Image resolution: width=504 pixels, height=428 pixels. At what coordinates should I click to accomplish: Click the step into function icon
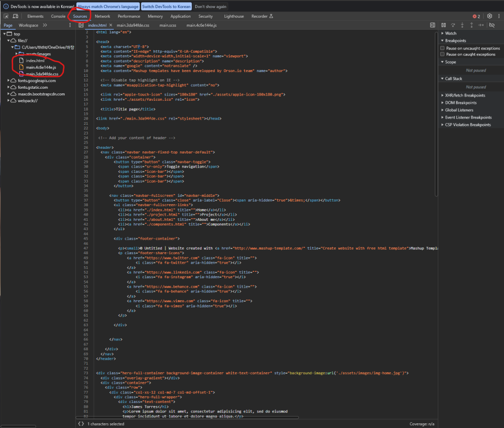pyautogui.click(x=462, y=25)
